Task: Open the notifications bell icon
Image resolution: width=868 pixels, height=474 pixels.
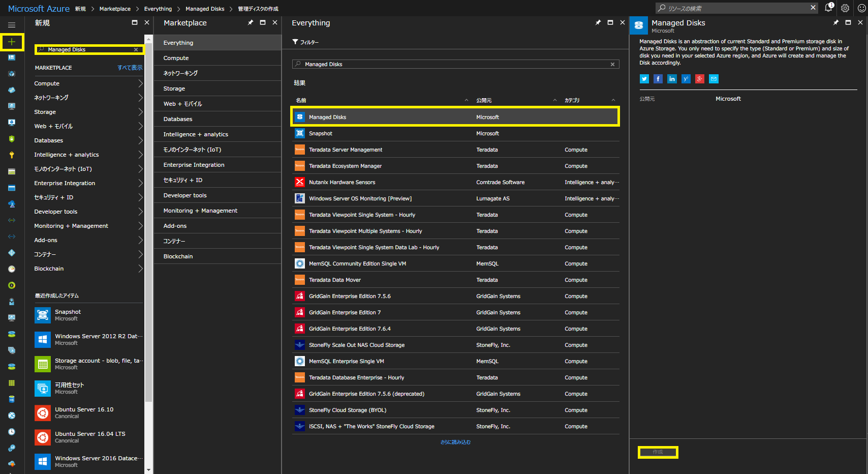Action: click(x=829, y=8)
